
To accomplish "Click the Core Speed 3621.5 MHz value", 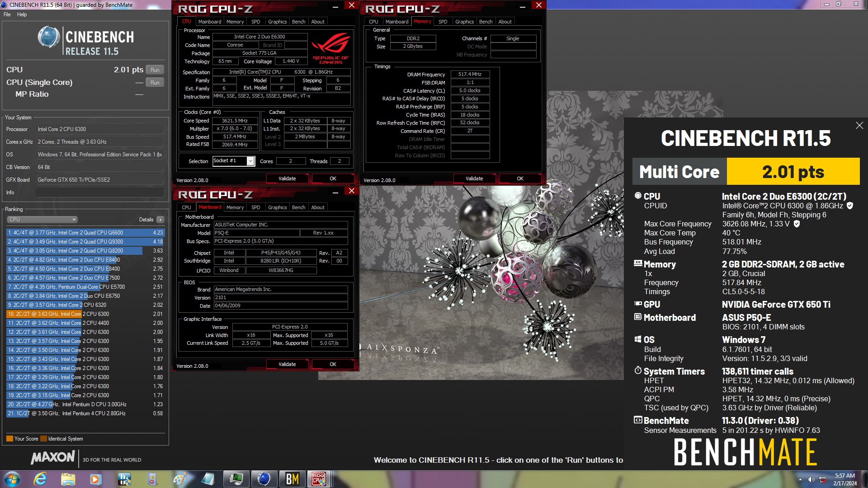I will click(235, 121).
